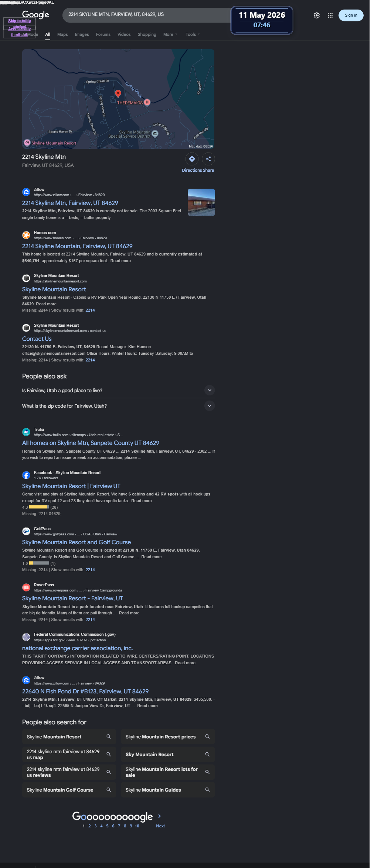The image size is (374, 868).
Task: Expand the Fairview zip code question
Action: click(118, 406)
